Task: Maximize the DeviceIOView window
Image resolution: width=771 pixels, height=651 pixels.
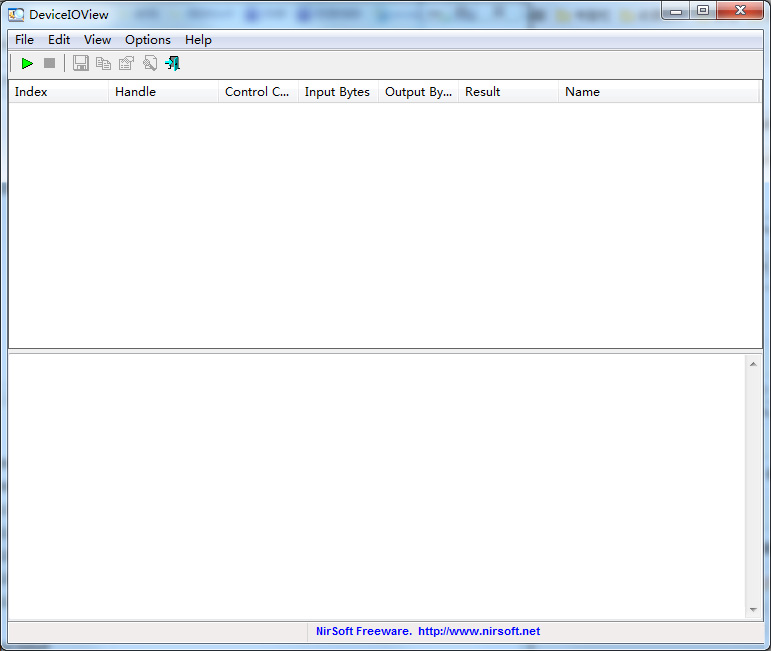Action: click(x=704, y=11)
